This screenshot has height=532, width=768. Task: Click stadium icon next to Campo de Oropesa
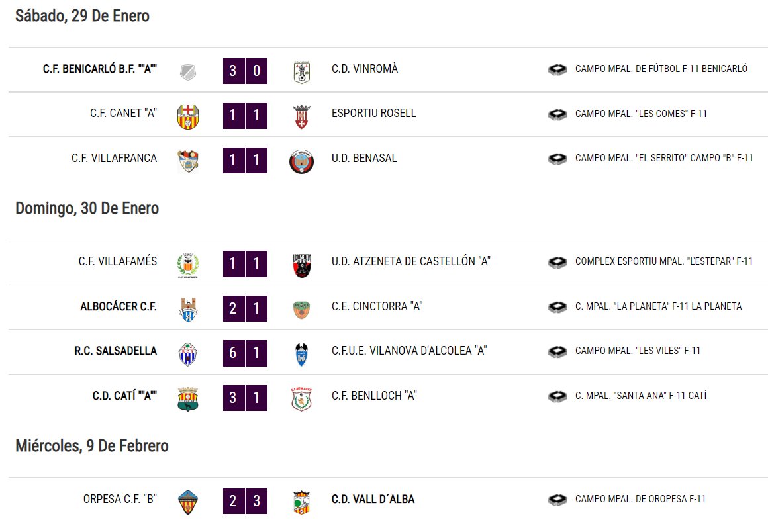[x=557, y=499]
